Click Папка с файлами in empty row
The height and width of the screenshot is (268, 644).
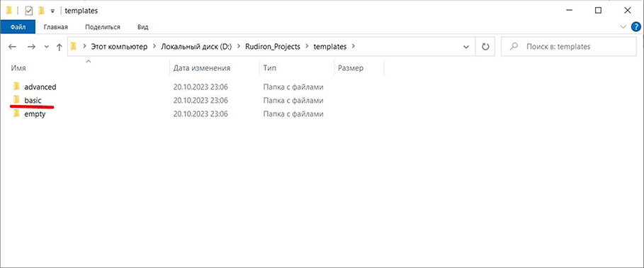click(x=293, y=114)
